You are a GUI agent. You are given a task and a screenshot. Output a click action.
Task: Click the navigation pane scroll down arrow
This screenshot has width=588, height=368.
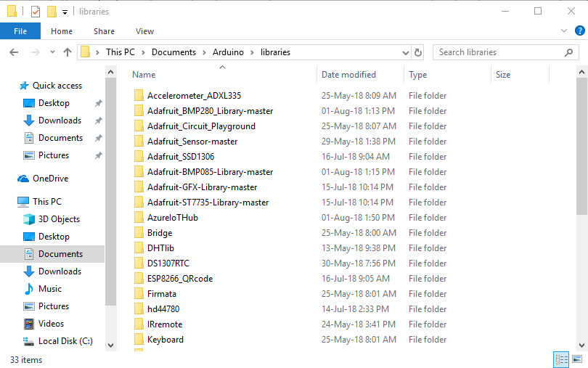point(110,345)
